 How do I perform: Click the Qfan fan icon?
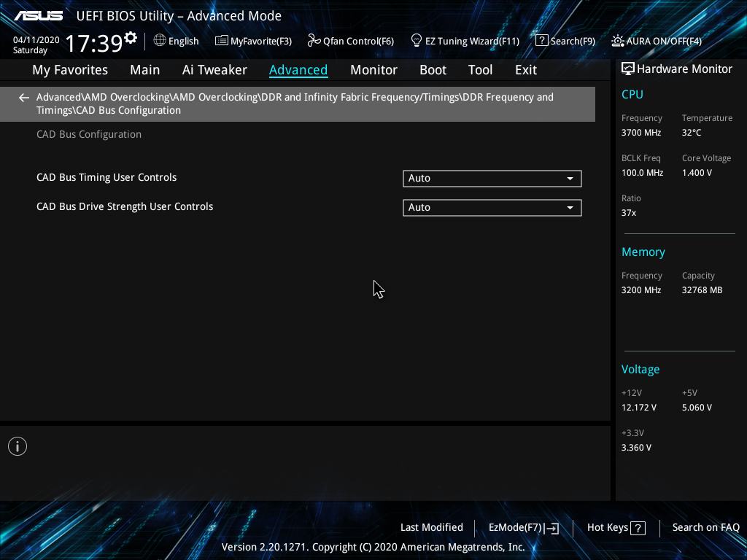314,41
